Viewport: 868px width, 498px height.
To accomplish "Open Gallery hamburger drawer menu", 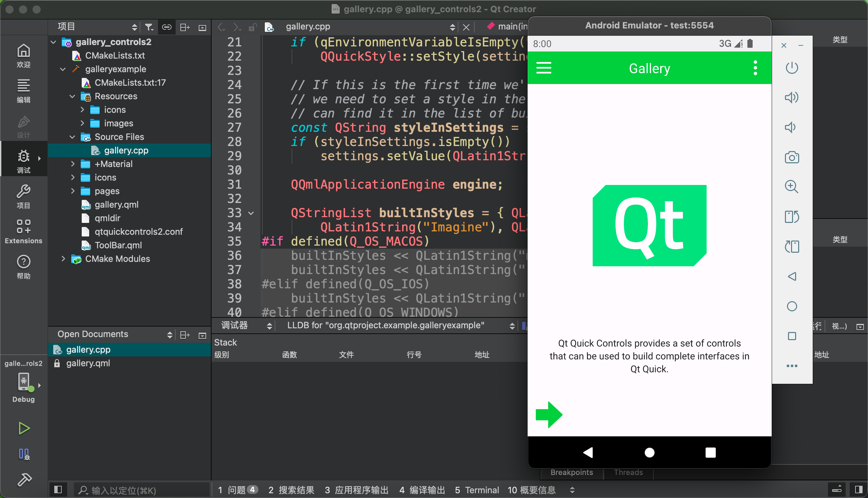I will tap(544, 68).
